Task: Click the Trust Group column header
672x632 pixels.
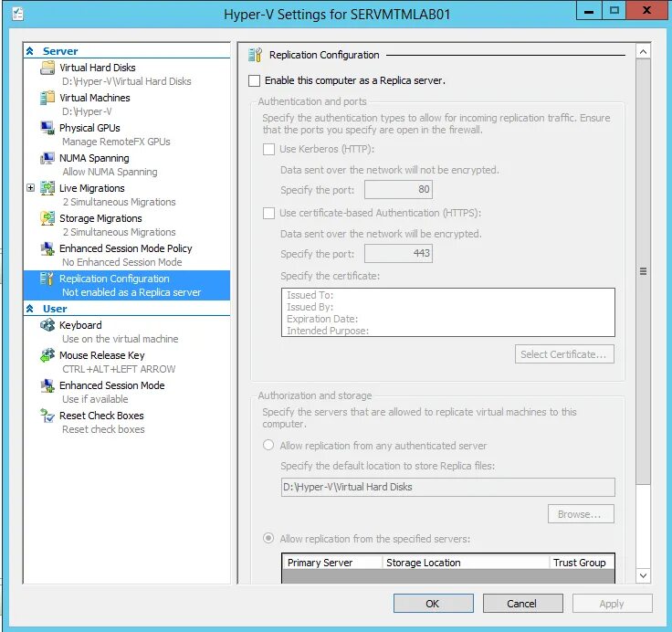Action: coord(582,563)
